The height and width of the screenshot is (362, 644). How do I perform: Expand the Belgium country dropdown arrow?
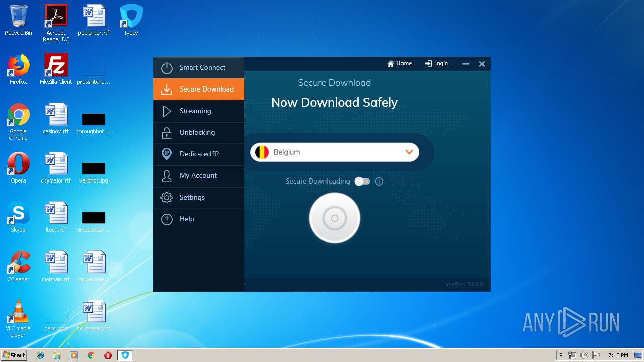(x=409, y=152)
